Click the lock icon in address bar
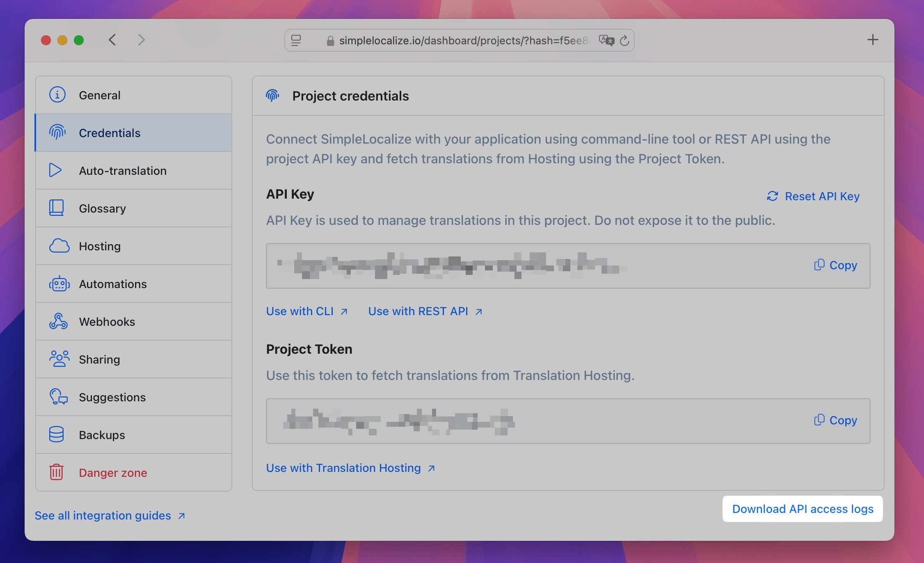The image size is (924, 563). (x=330, y=41)
